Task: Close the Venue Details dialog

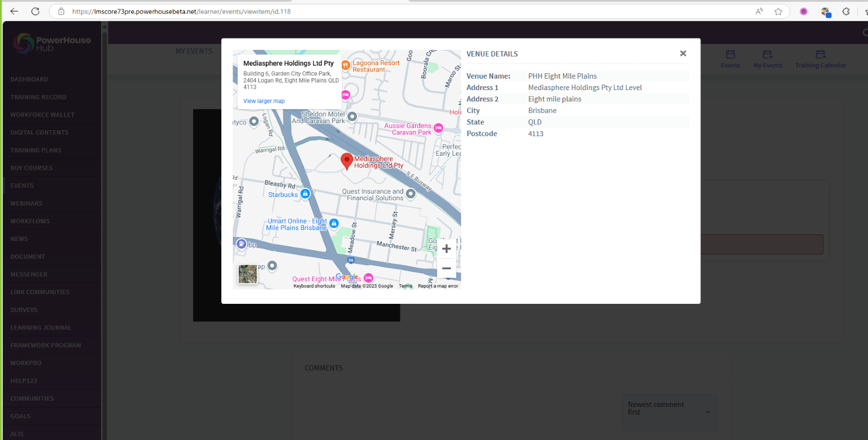Action: pos(683,53)
